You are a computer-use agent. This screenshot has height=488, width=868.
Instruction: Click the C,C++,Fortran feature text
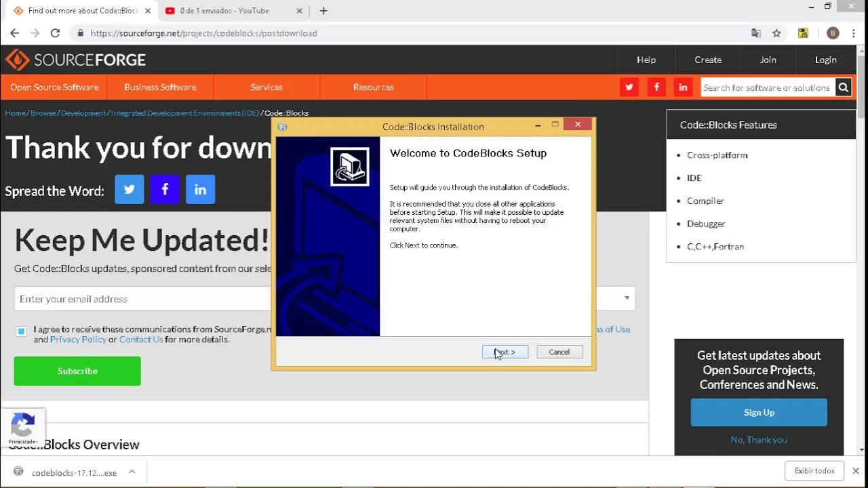(715, 247)
